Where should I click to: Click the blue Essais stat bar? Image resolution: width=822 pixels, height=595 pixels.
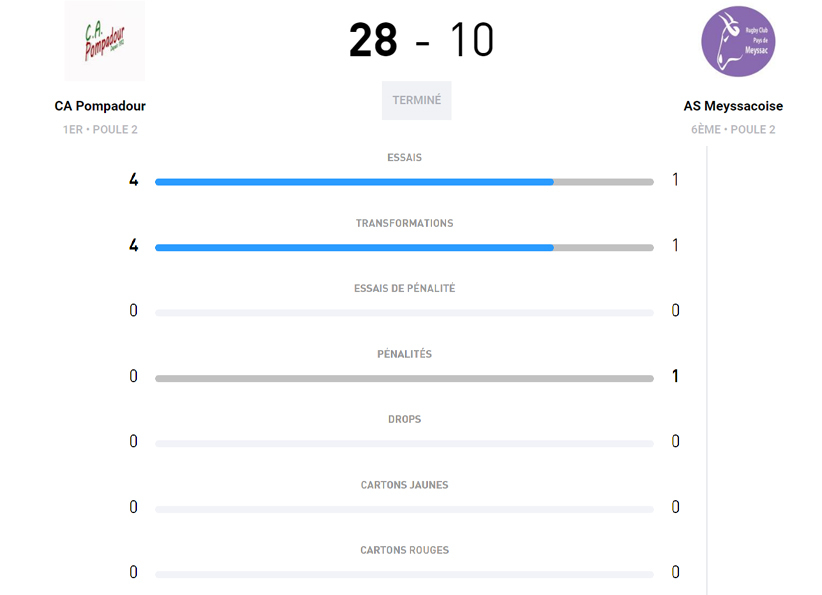click(x=354, y=182)
